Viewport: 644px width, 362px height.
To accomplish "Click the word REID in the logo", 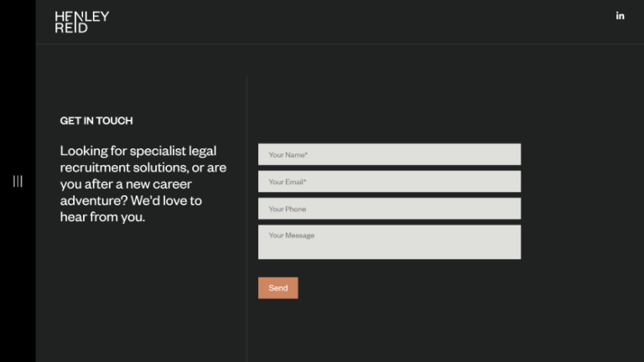I will click(x=71, y=28).
